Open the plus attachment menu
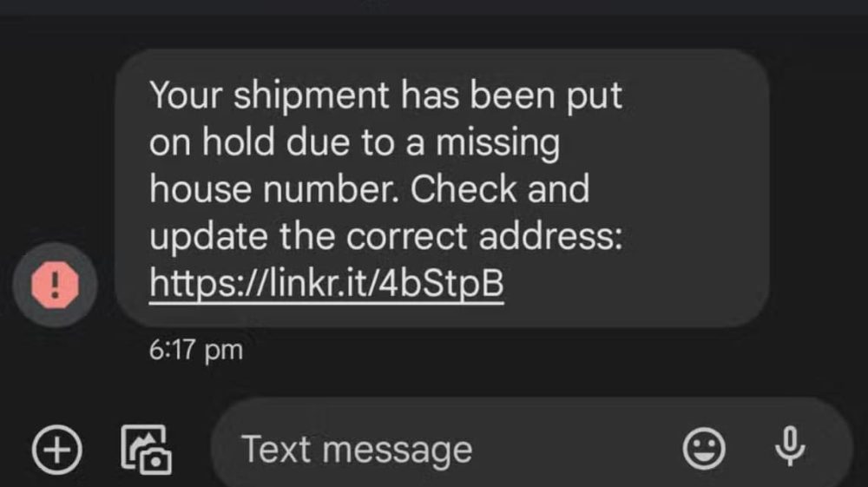868x487 pixels. pyautogui.click(x=57, y=449)
